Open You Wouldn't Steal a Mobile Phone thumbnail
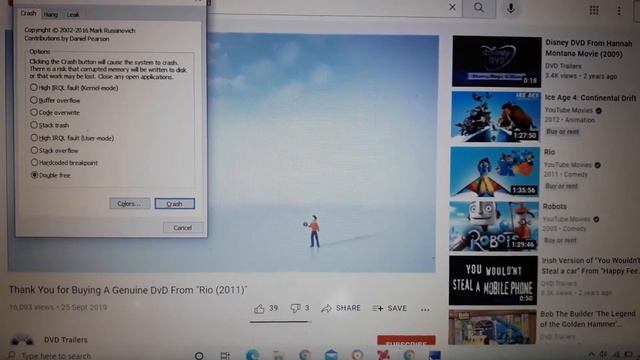 point(493,280)
